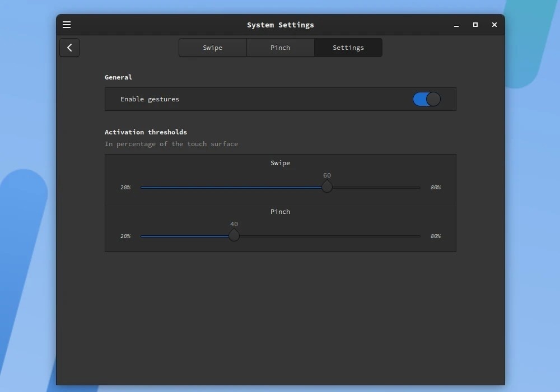Click the 20% label beside Swipe slider

[125, 188]
